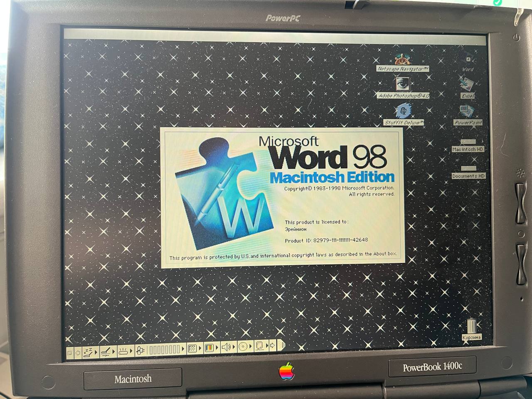Click the battery level gauge in Control Strip
The width and height of the screenshot is (532, 399).
tap(165, 350)
